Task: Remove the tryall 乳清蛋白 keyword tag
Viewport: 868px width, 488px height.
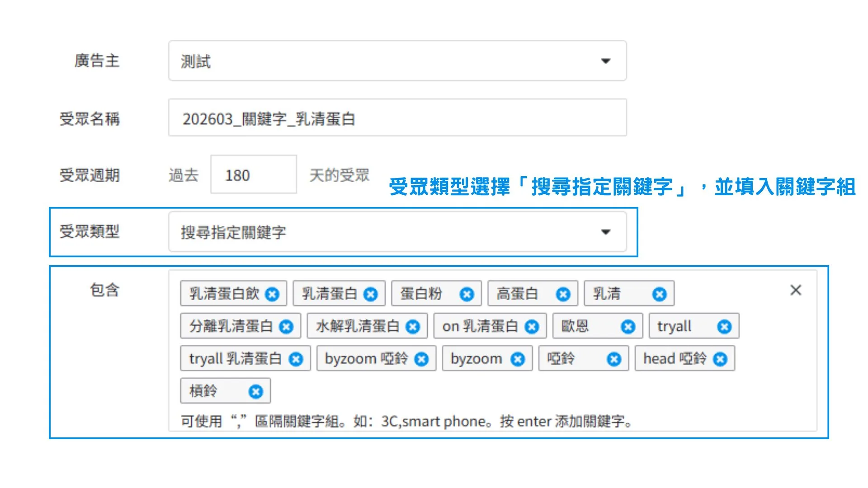Action: pos(296,359)
